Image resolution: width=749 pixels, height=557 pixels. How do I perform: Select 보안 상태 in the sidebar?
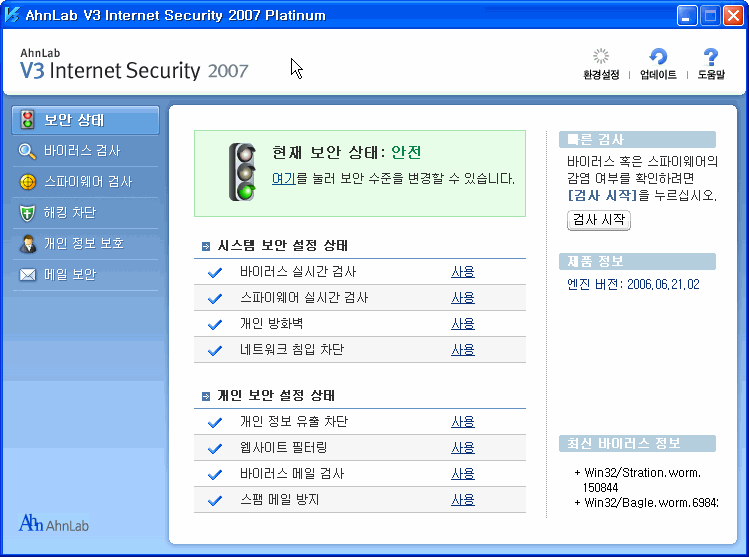[86, 121]
